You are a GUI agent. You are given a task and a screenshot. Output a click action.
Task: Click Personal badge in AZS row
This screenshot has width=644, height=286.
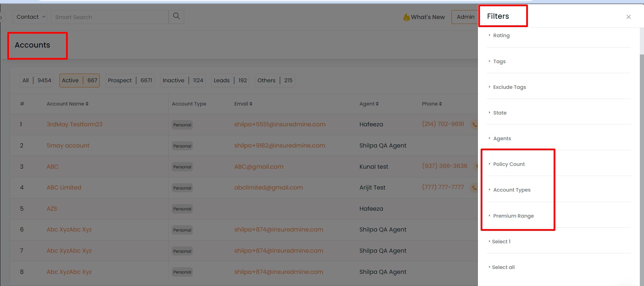pyautogui.click(x=182, y=209)
